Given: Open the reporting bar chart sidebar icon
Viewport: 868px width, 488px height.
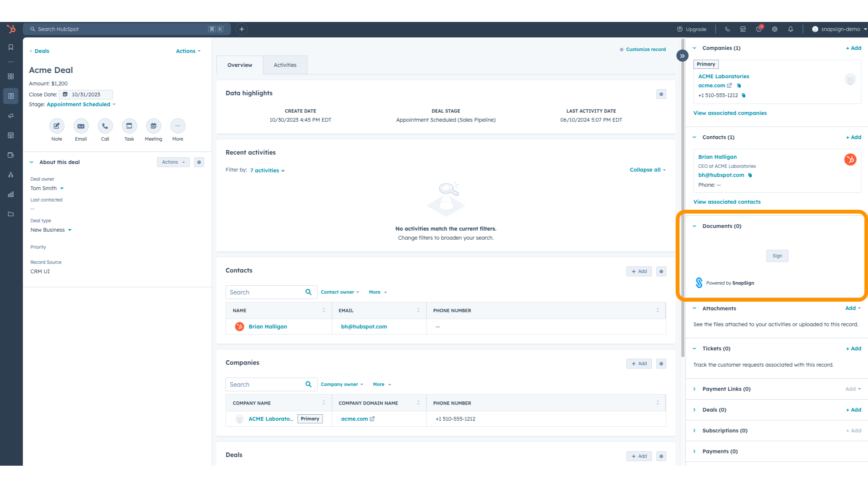Looking at the screenshot, I should (x=11, y=194).
